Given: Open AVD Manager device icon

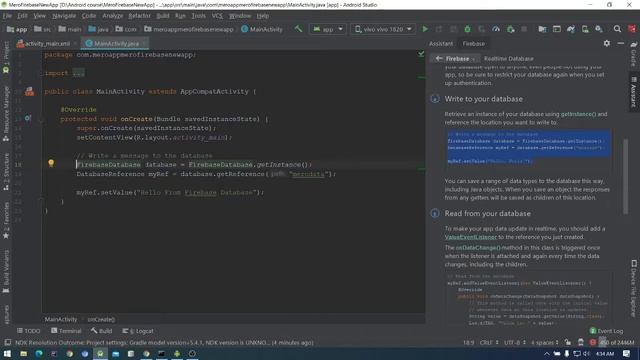Looking at the screenshot, I should coord(585,29).
